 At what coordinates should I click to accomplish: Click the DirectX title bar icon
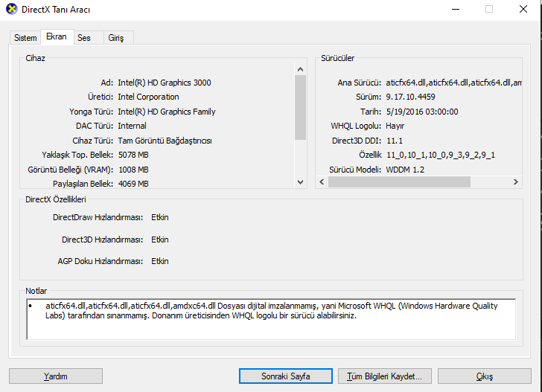click(11, 9)
